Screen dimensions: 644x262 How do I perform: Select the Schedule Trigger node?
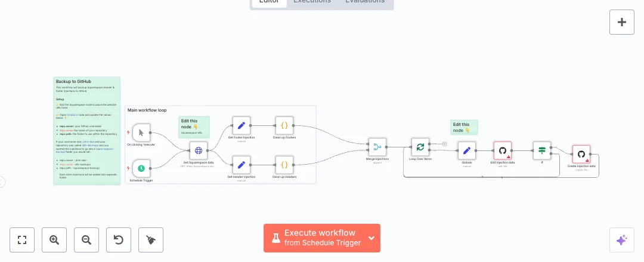[x=141, y=168]
